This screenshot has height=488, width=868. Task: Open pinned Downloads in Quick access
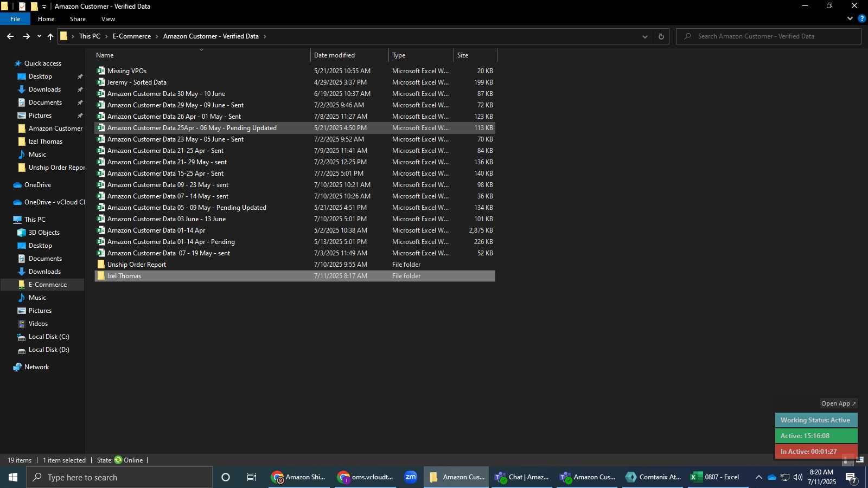44,89
